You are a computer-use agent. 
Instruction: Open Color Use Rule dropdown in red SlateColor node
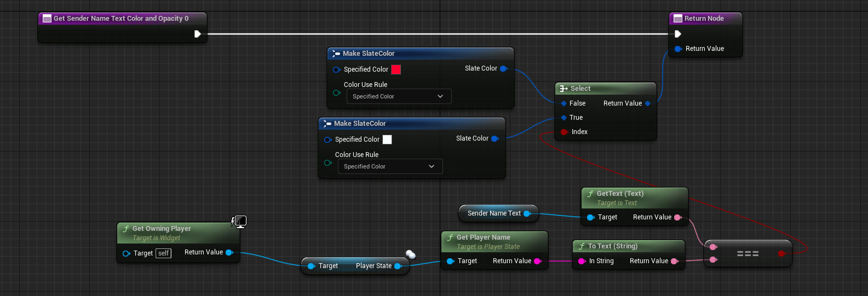point(399,96)
